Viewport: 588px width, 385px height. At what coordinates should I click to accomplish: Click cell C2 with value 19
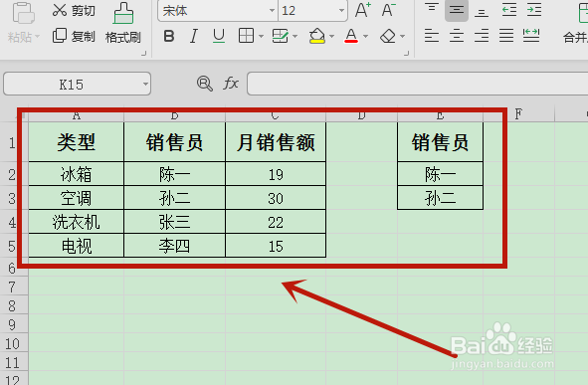(x=276, y=174)
